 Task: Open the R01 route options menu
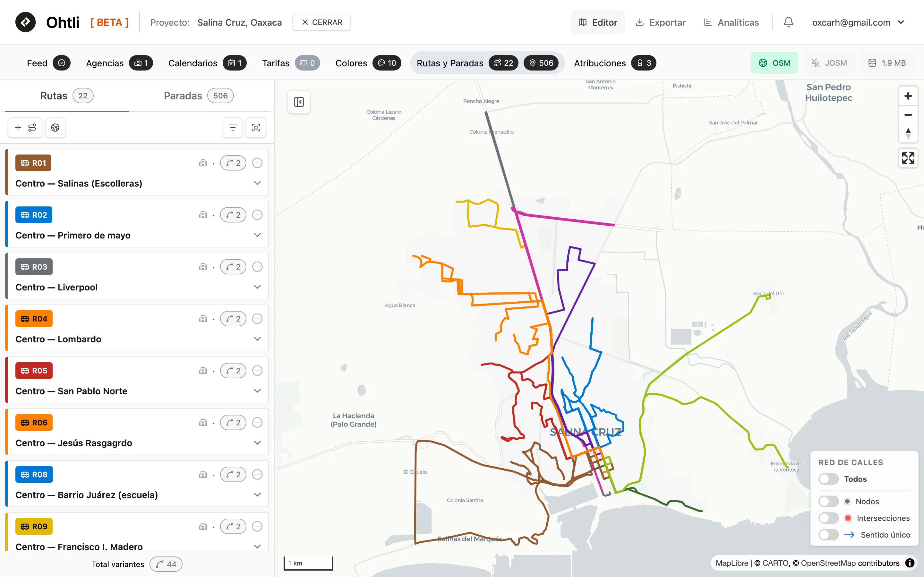257,163
